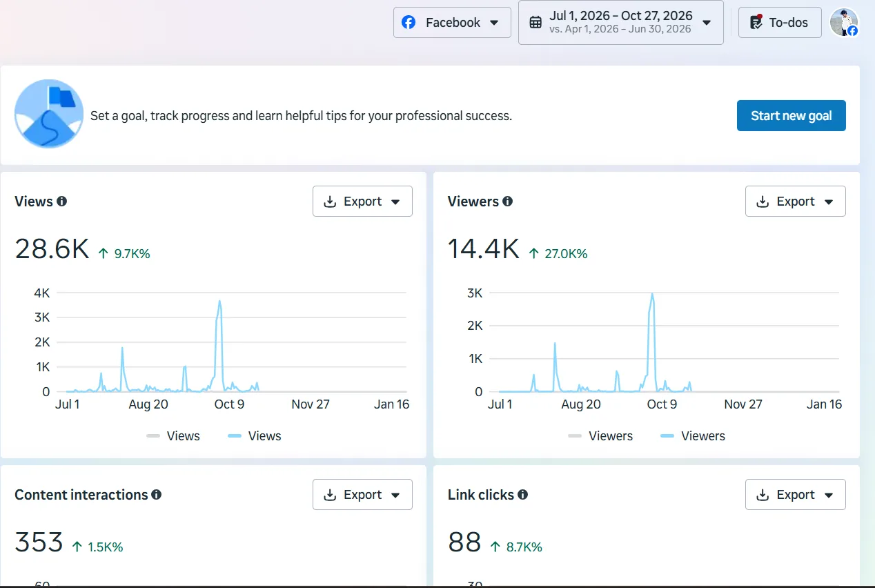Click the 28.6K views total
875x588 pixels.
(x=52, y=248)
